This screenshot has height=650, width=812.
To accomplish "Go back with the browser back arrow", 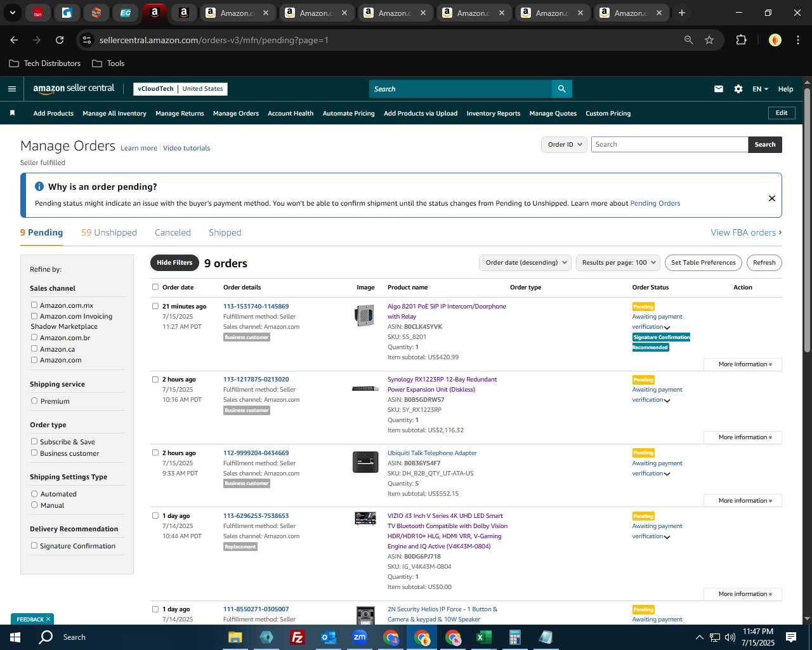I will coord(14,40).
